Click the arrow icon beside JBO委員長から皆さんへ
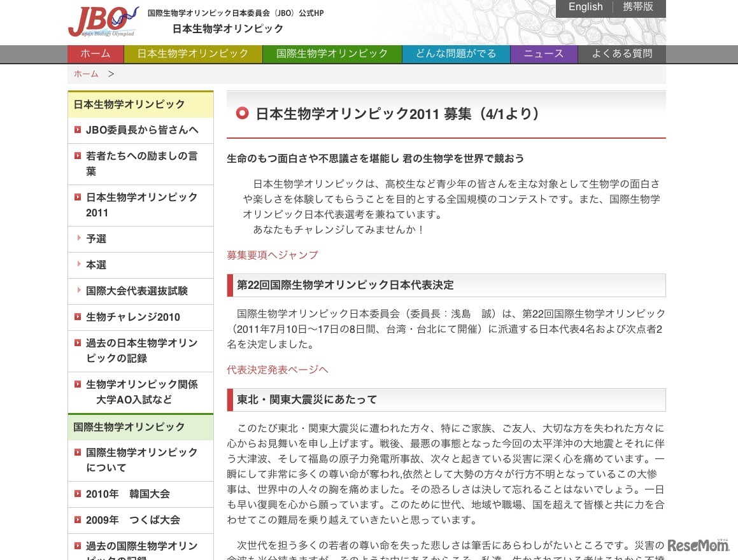The width and height of the screenshot is (738, 560). [x=78, y=130]
